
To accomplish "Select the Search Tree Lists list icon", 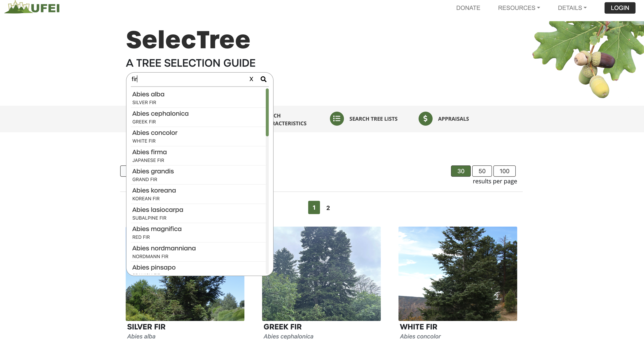I will pyautogui.click(x=337, y=119).
